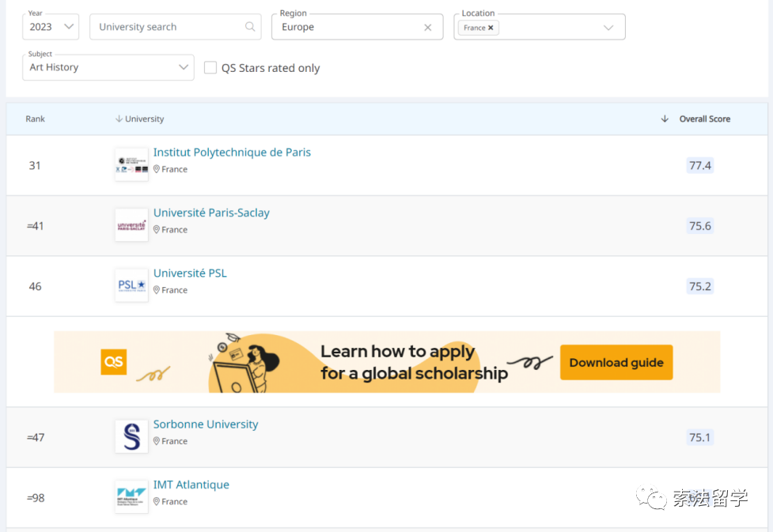The image size is (773, 532).
Task: Click location pin under IMT Atlantique
Action: point(157,501)
